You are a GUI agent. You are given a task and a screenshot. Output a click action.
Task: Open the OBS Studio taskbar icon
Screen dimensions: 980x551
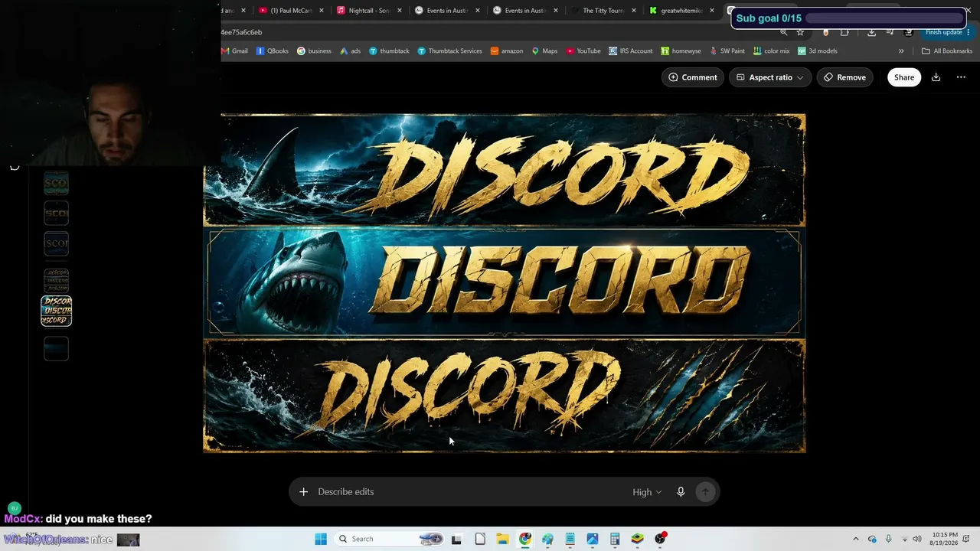[660, 539]
